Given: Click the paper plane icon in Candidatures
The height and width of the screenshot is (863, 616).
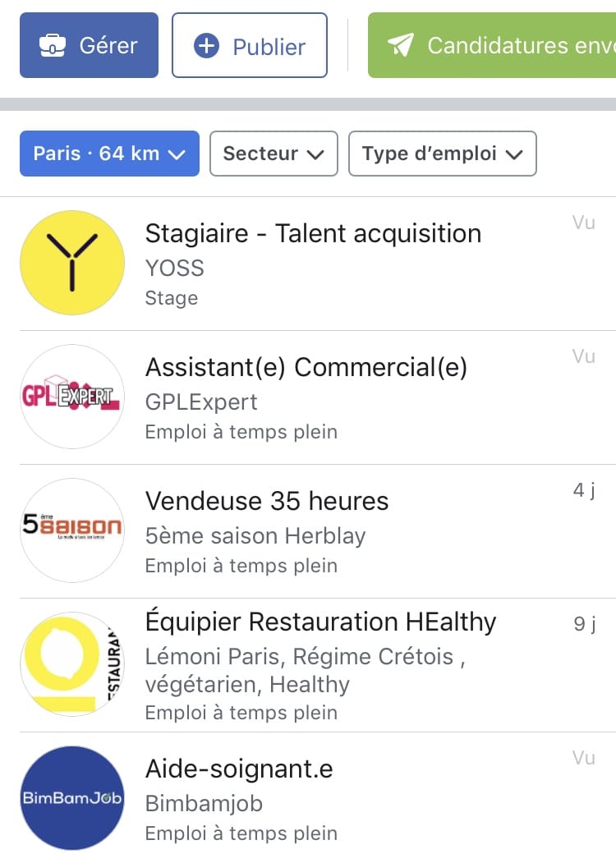Looking at the screenshot, I should [400, 45].
